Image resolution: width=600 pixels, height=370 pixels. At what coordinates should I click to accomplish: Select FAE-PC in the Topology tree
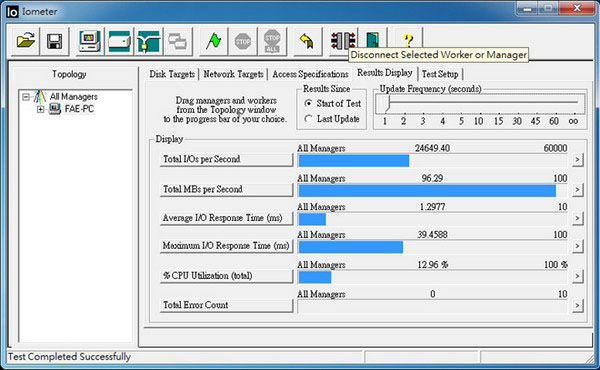pyautogui.click(x=79, y=109)
